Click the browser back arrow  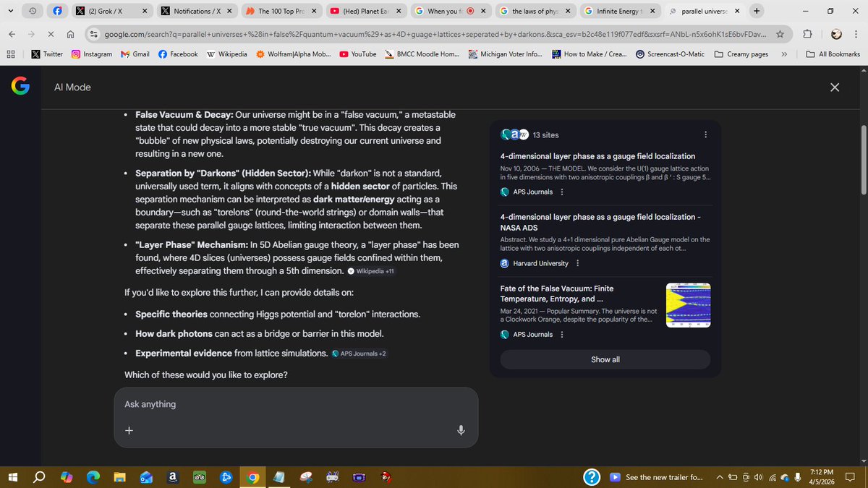12,34
